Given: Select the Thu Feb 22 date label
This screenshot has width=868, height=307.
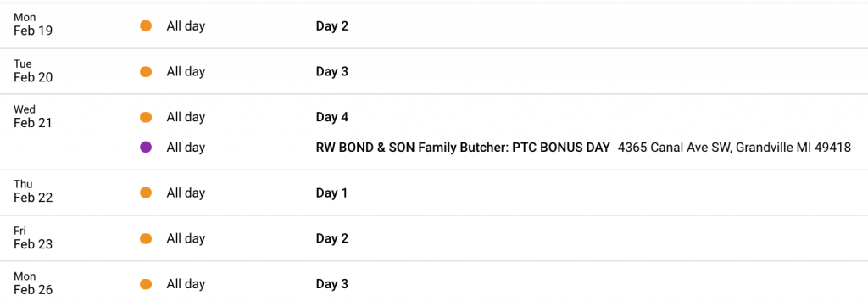Looking at the screenshot, I should tap(33, 191).
